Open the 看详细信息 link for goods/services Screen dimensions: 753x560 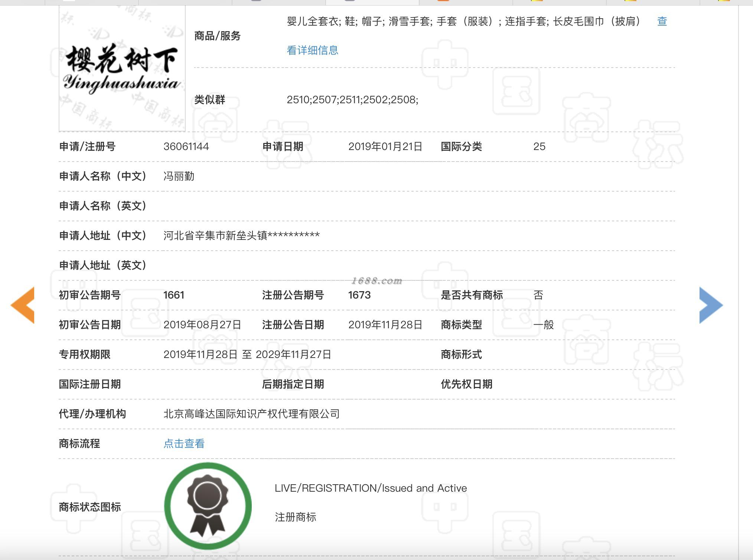tap(312, 50)
